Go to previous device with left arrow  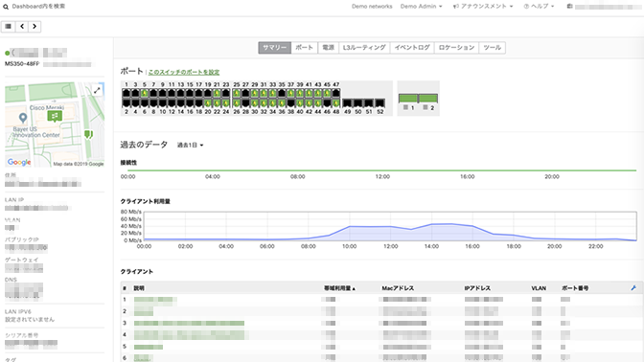click(x=22, y=26)
